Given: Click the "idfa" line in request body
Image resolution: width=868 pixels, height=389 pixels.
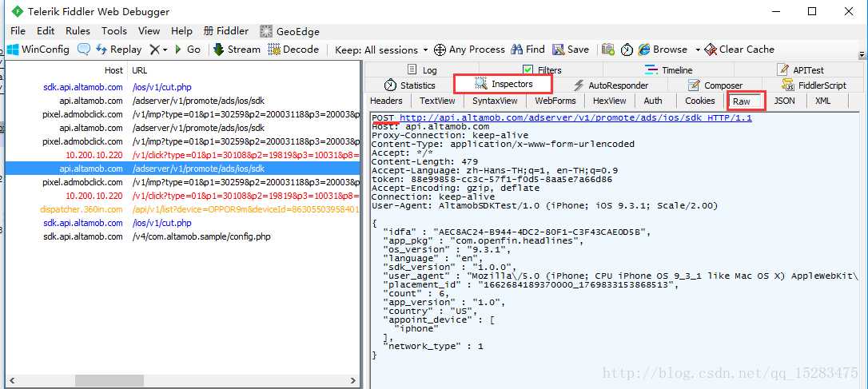Looking at the screenshot, I should (x=517, y=232).
